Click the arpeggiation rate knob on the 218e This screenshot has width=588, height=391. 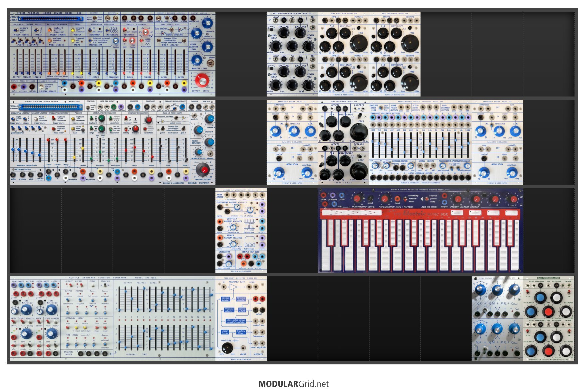coord(384,199)
